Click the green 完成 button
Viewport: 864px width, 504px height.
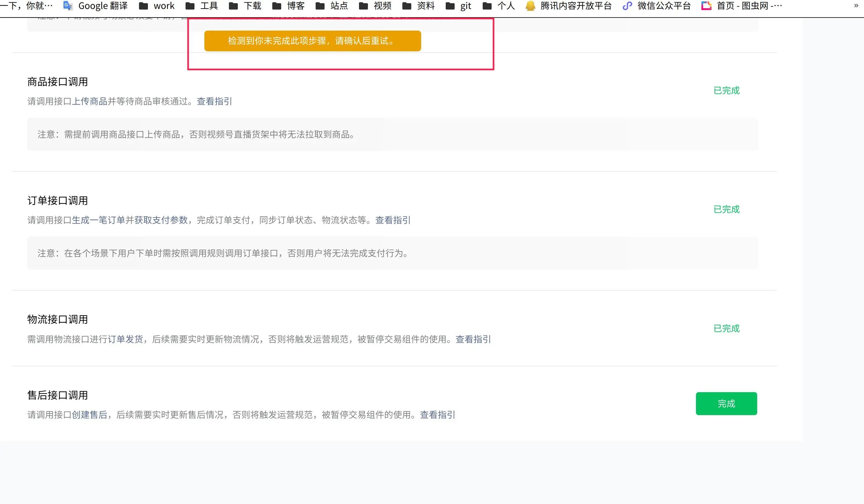tap(726, 404)
